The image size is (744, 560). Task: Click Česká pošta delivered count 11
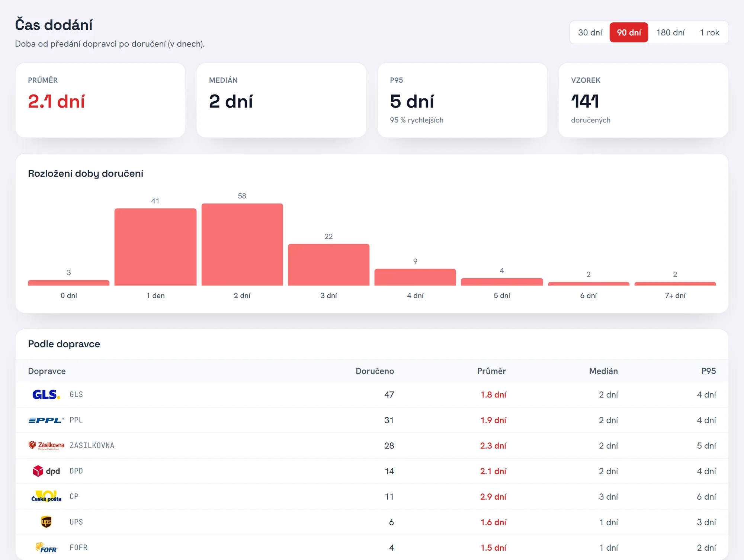coord(389,497)
